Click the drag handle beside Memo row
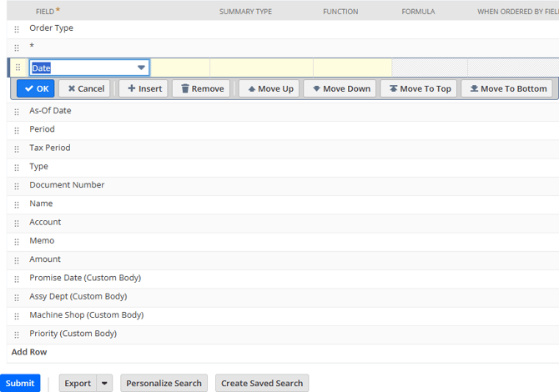The image size is (559, 392). pyautogui.click(x=17, y=241)
